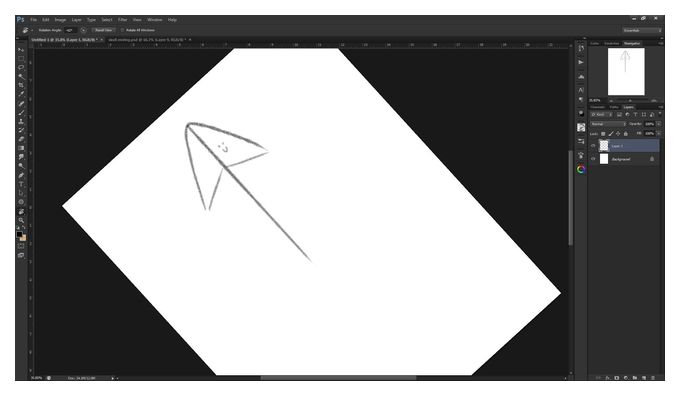
Task: Select the Shape tool
Action: coord(21,202)
